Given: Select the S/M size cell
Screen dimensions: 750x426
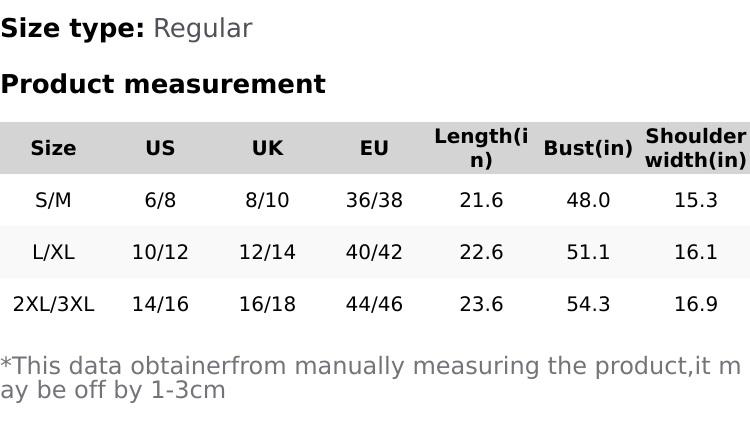Looking at the screenshot, I should click(x=53, y=200).
